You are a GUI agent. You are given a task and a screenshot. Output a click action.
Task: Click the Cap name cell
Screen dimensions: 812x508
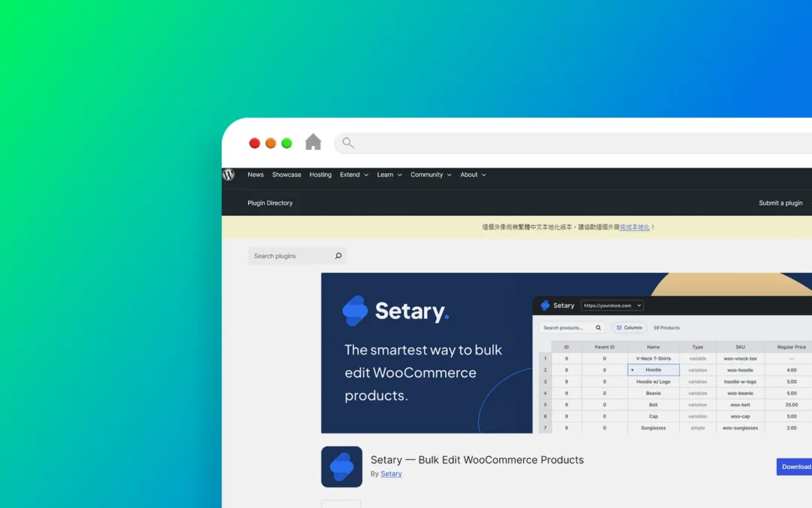(x=653, y=416)
